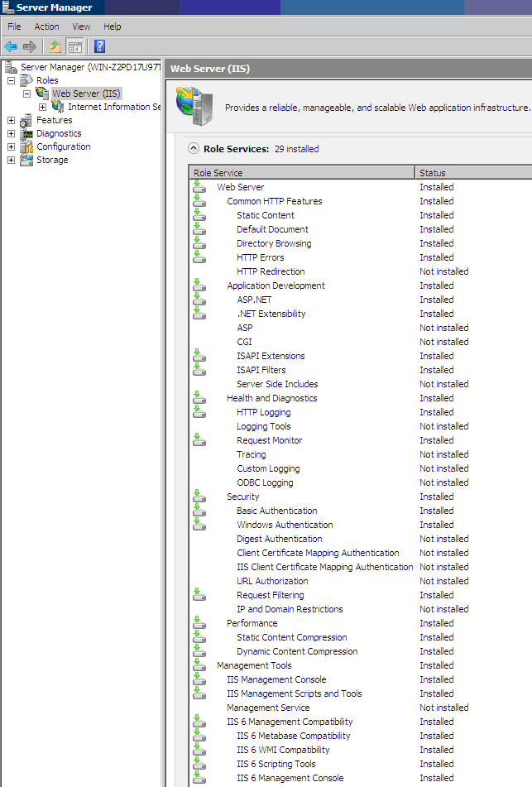
Task: Select the CGI role service row
Action: point(361,342)
